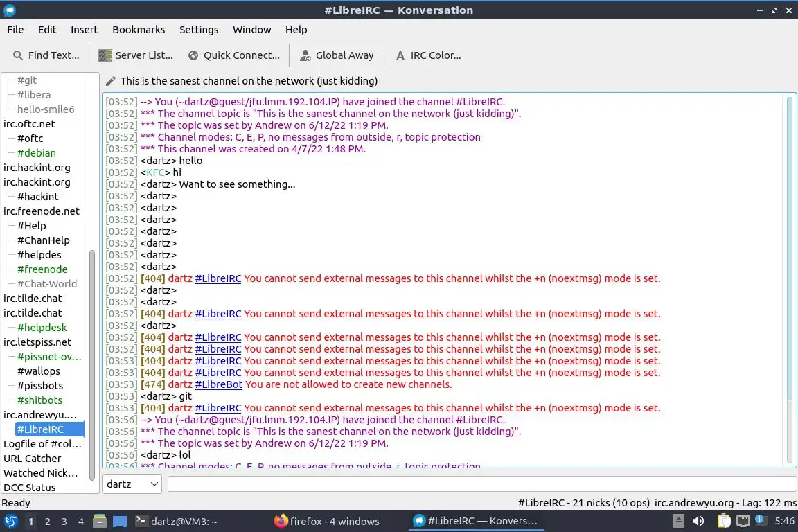Click the topic edit pencil icon

[110, 81]
